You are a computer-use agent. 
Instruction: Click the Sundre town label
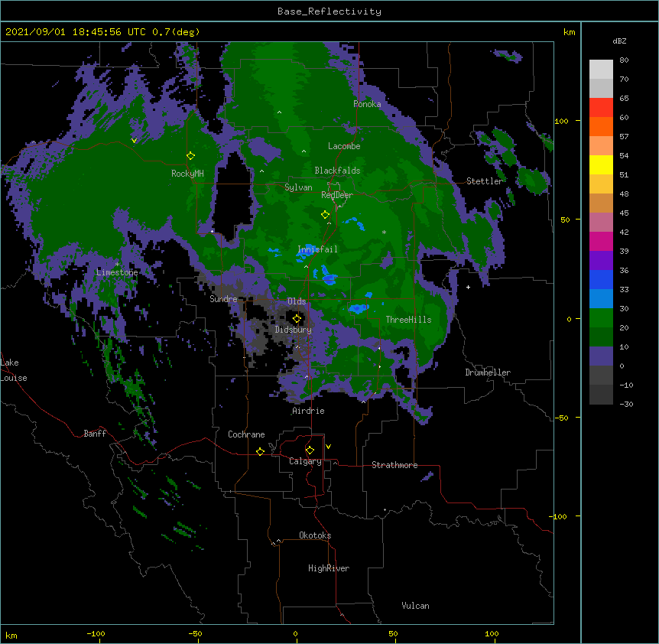pyautogui.click(x=223, y=299)
